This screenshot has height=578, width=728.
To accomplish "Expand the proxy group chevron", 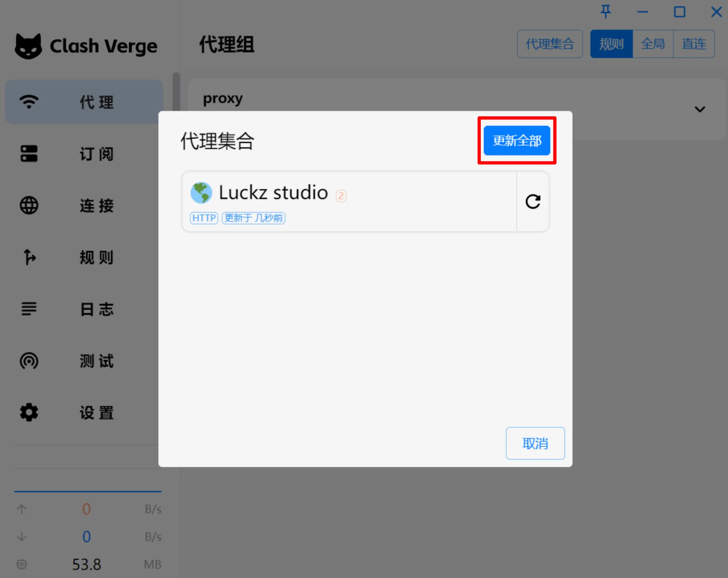I will pyautogui.click(x=700, y=109).
